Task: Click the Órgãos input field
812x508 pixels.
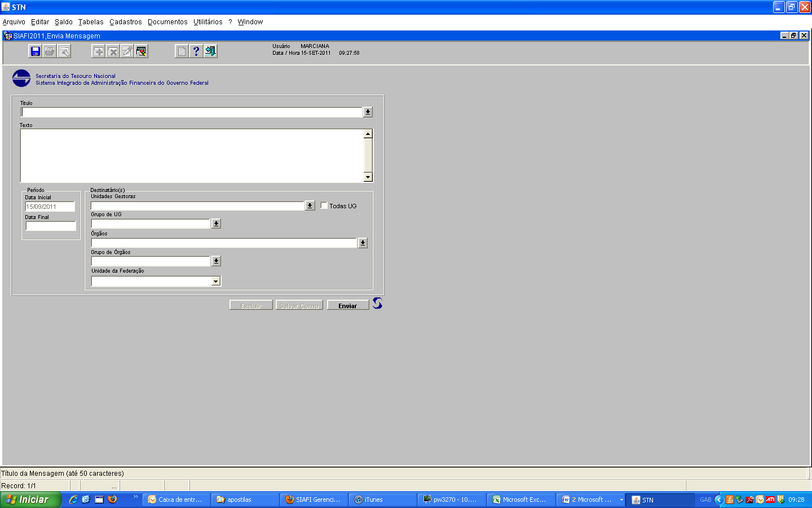Action: [x=224, y=243]
